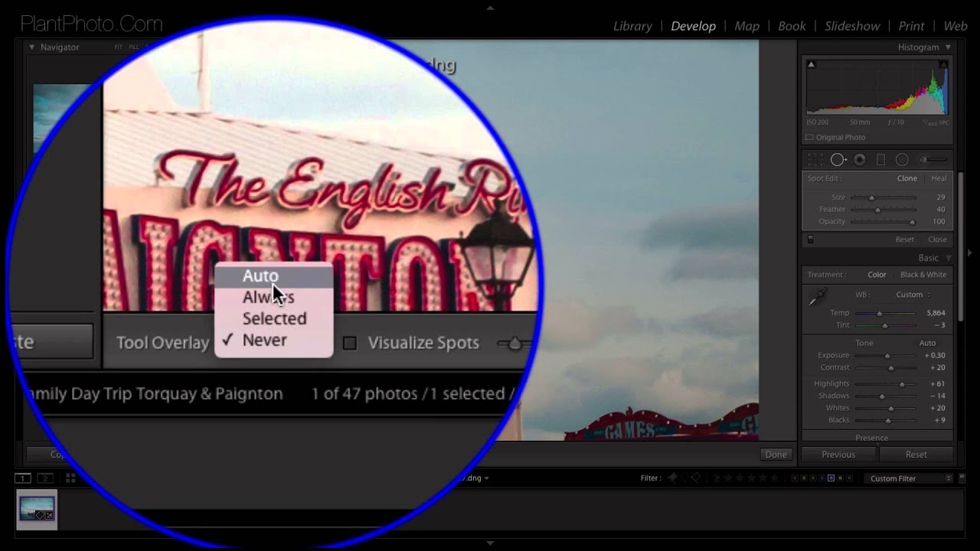Reset spot edits in Spot Edit panel

pyautogui.click(x=904, y=240)
